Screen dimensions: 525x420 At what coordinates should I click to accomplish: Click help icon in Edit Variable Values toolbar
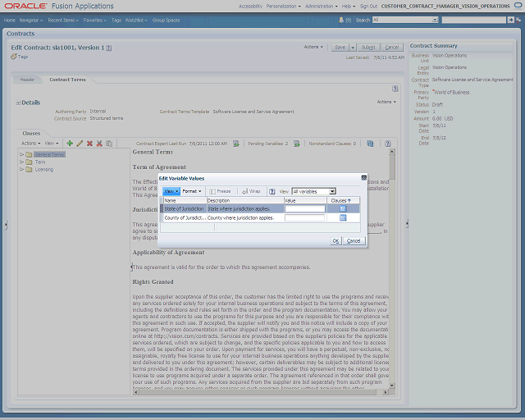[x=272, y=191]
